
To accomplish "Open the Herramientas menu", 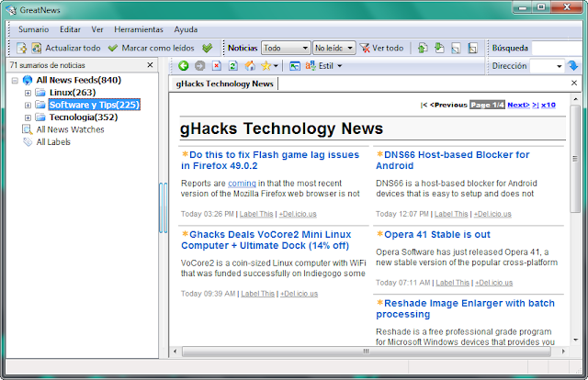I will click(x=139, y=29).
